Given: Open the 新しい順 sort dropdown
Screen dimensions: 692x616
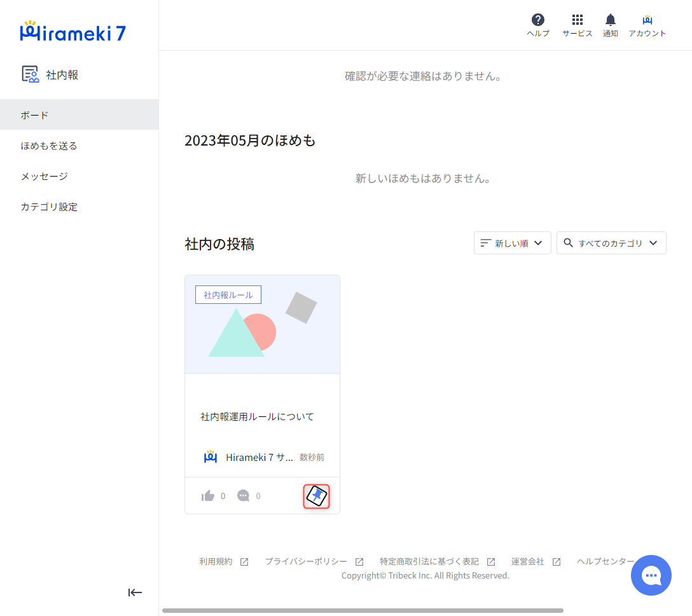Looking at the screenshot, I should [x=512, y=243].
